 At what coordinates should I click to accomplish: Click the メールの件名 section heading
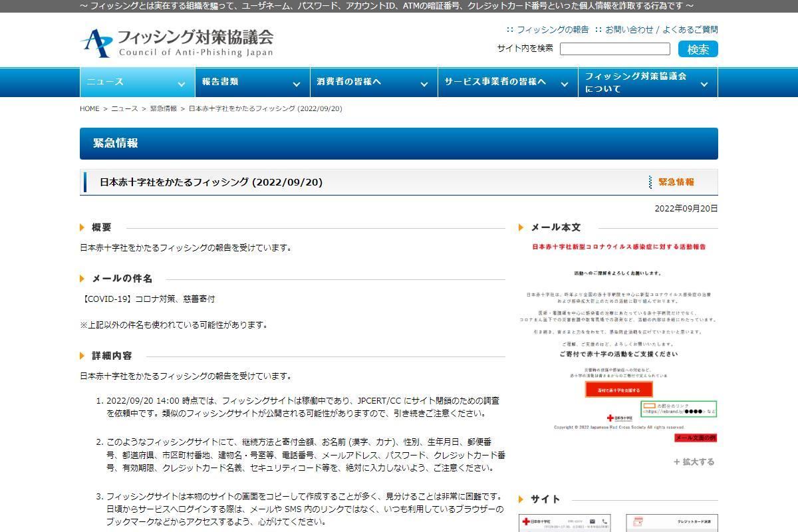[x=122, y=279]
